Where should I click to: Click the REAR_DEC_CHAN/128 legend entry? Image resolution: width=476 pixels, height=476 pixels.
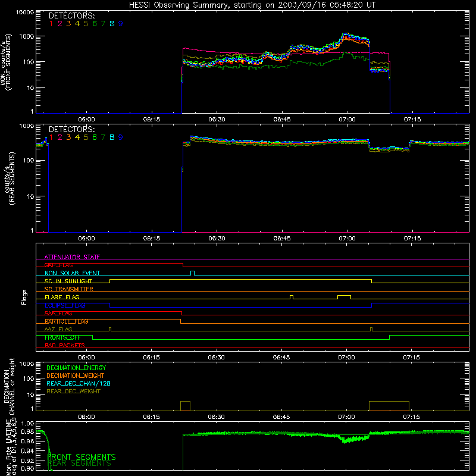79,383
